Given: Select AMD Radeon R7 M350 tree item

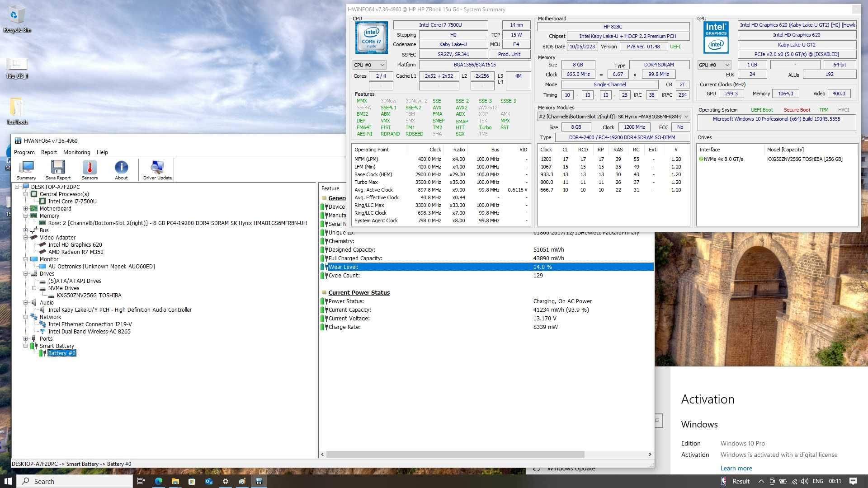Looking at the screenshot, I should pyautogui.click(x=75, y=252).
